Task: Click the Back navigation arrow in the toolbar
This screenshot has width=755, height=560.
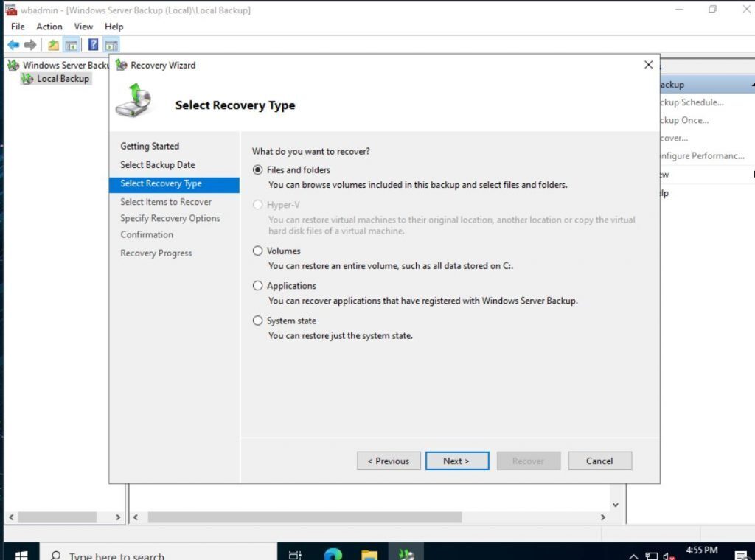Action: pyautogui.click(x=13, y=44)
